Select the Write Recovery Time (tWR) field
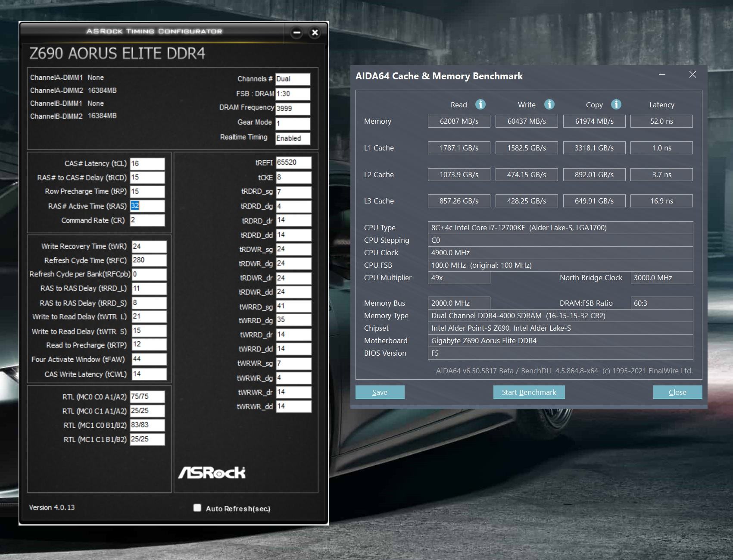 (x=149, y=247)
